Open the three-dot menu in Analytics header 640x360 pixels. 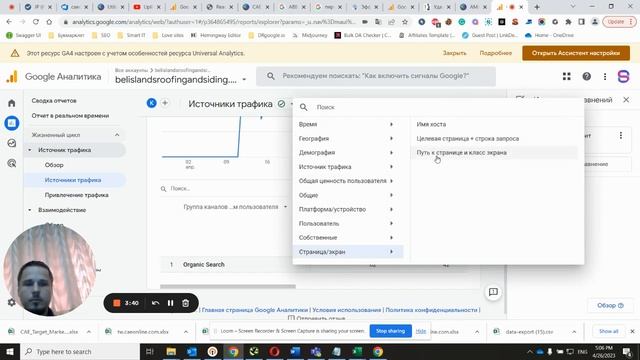(x=605, y=76)
